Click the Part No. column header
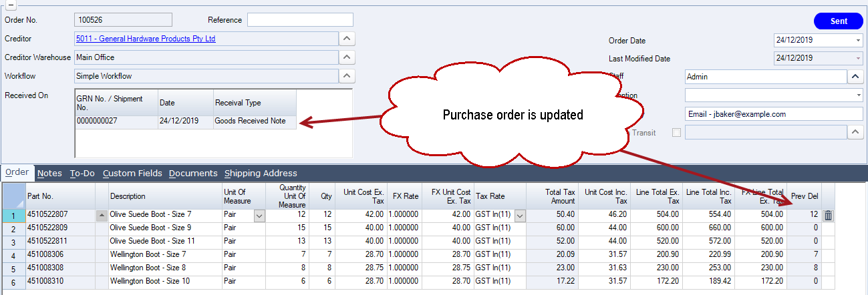868x295 pixels. coord(60,196)
